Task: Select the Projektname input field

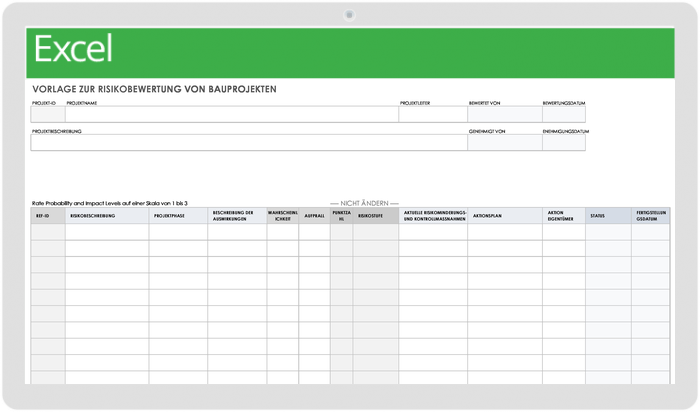Action: tap(232, 114)
